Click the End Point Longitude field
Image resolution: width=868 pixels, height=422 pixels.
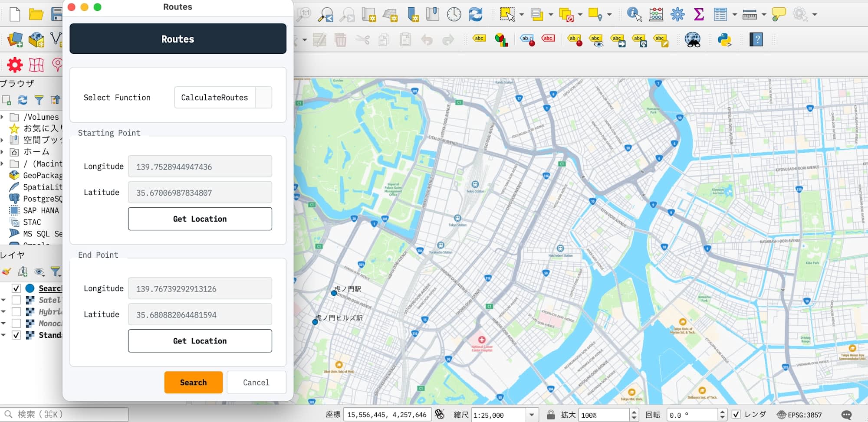coord(200,289)
